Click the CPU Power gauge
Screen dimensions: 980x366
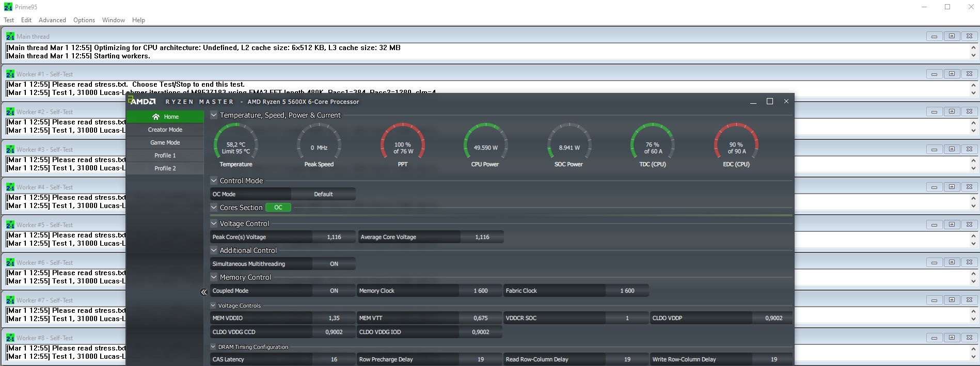[486, 145]
